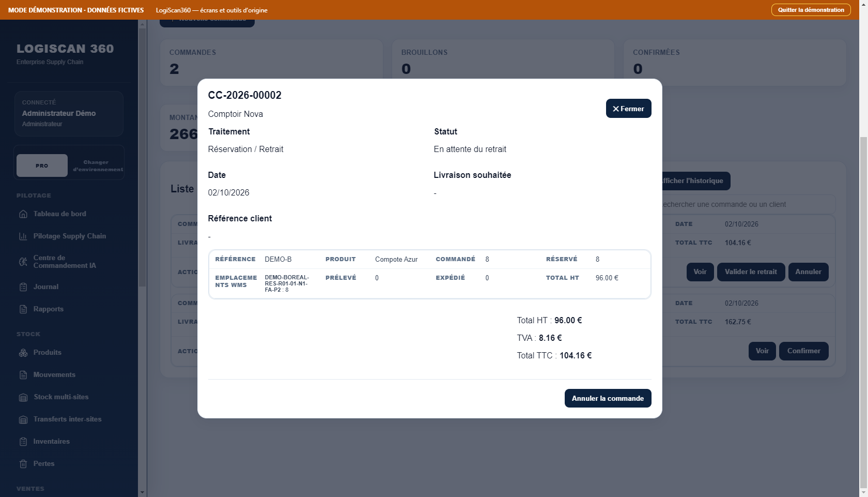Go to Pilotage Supply Chain
Viewport: 868px width, 497px height.
click(69, 236)
